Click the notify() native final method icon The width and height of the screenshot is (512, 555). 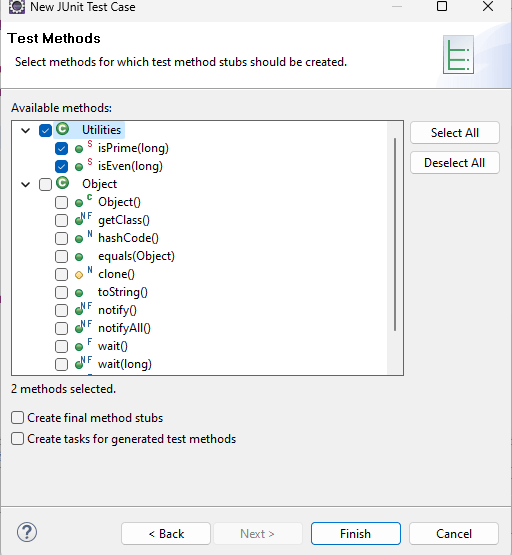pos(84,309)
